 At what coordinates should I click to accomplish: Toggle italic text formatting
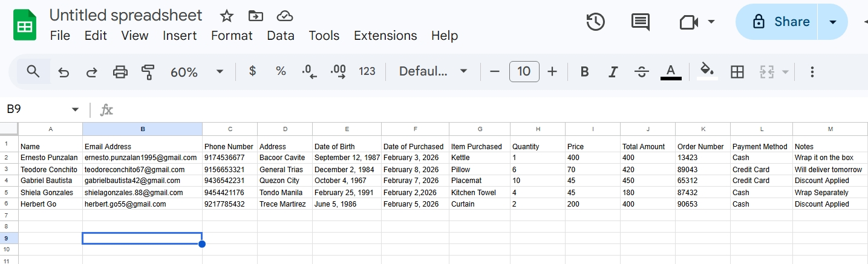click(613, 72)
